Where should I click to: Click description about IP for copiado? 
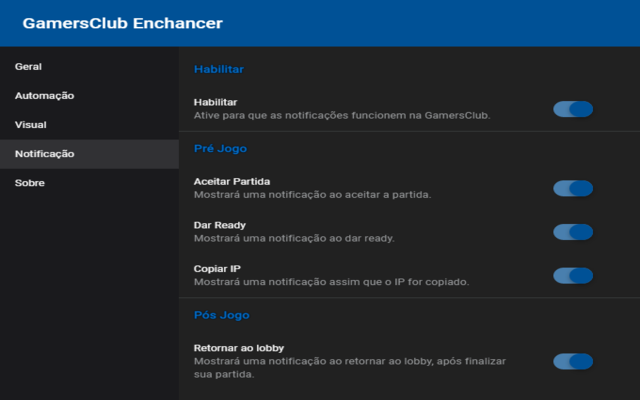(331, 282)
